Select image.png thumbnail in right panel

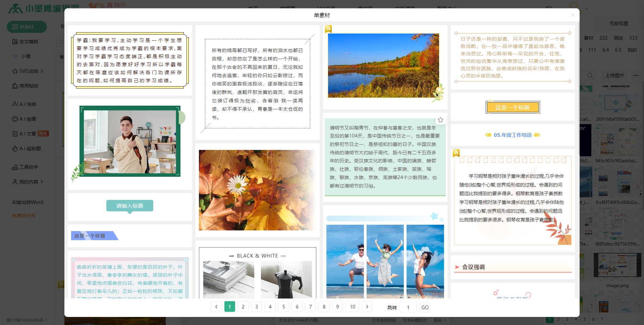[617, 265]
